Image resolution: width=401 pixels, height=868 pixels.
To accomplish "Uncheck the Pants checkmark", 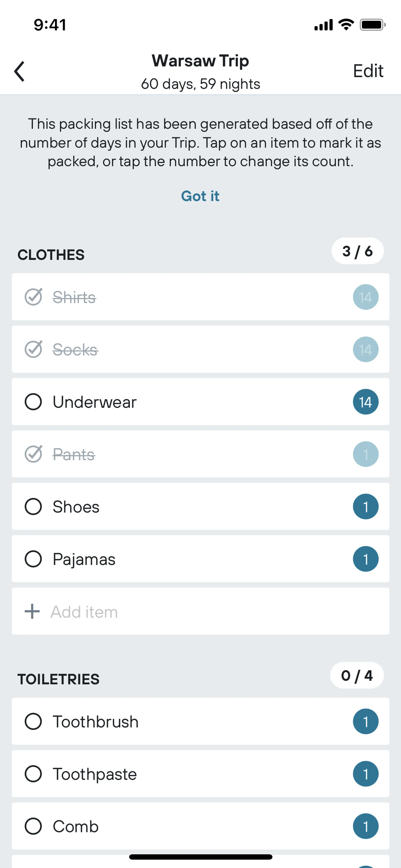I will tap(33, 454).
